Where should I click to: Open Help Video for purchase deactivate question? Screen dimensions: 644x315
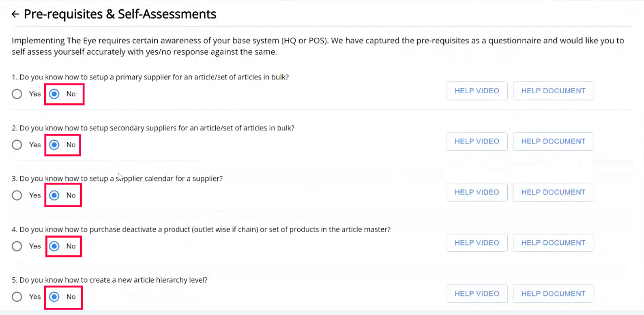(477, 243)
